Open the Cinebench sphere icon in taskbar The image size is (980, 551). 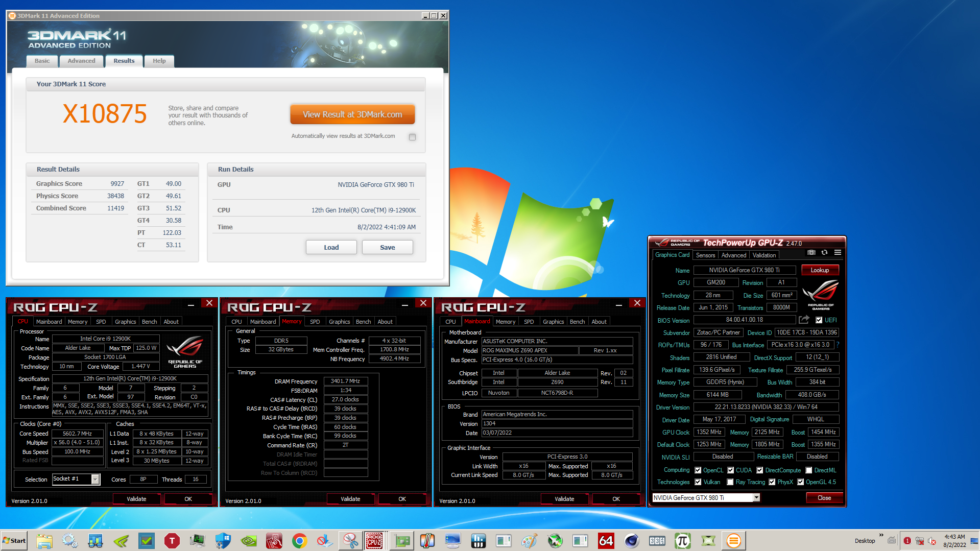coord(632,540)
